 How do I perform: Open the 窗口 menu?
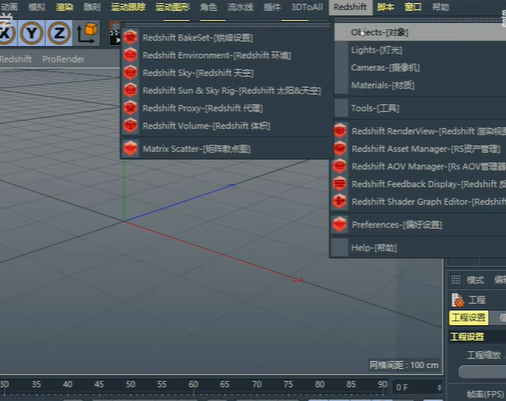pos(413,7)
